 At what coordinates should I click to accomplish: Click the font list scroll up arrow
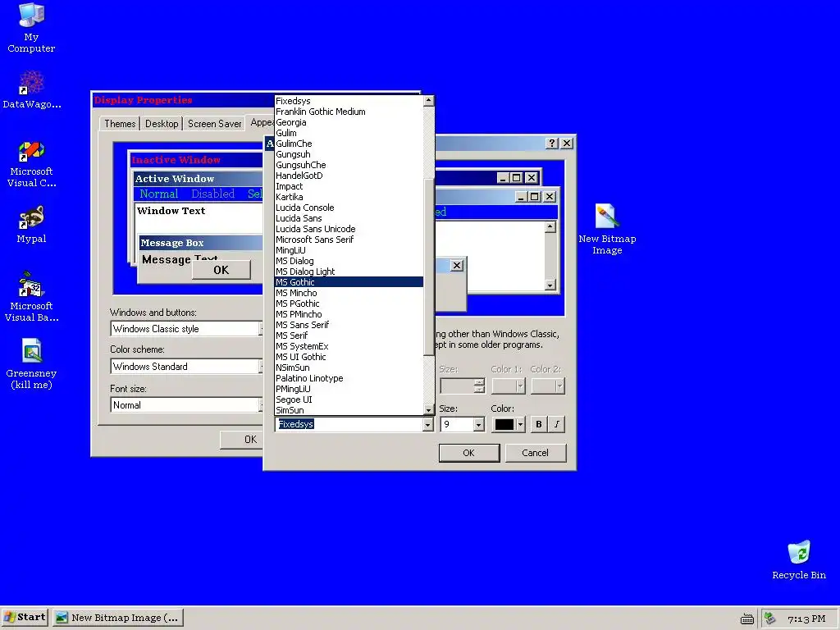[x=428, y=101]
